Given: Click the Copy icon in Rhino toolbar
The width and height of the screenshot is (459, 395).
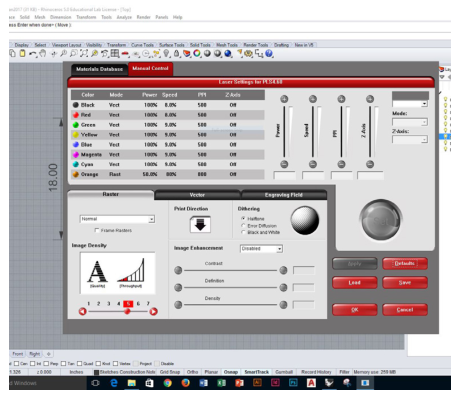Looking at the screenshot, I should click(x=12, y=53).
